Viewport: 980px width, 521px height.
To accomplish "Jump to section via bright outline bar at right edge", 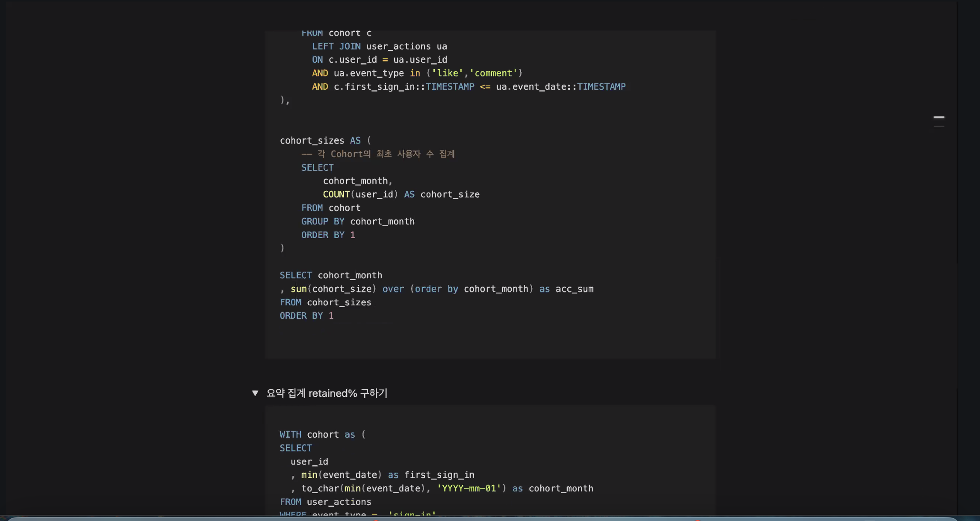I will coord(939,117).
